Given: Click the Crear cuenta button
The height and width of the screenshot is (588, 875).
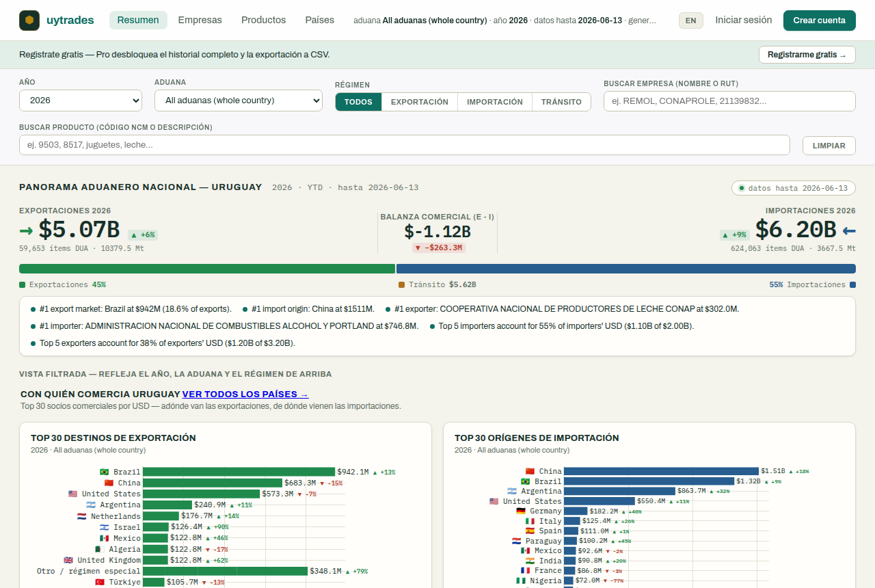Looking at the screenshot, I should click(820, 21).
